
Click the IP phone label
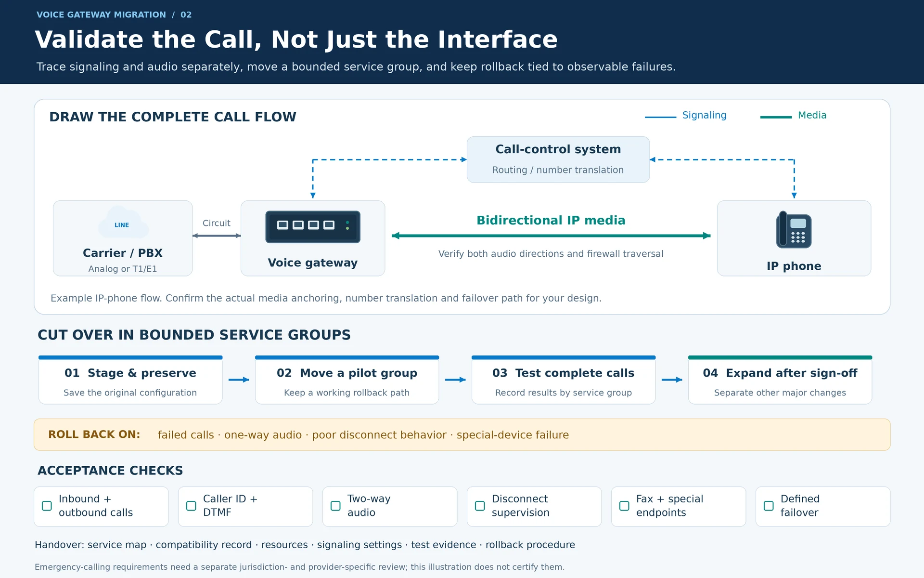coord(794,266)
